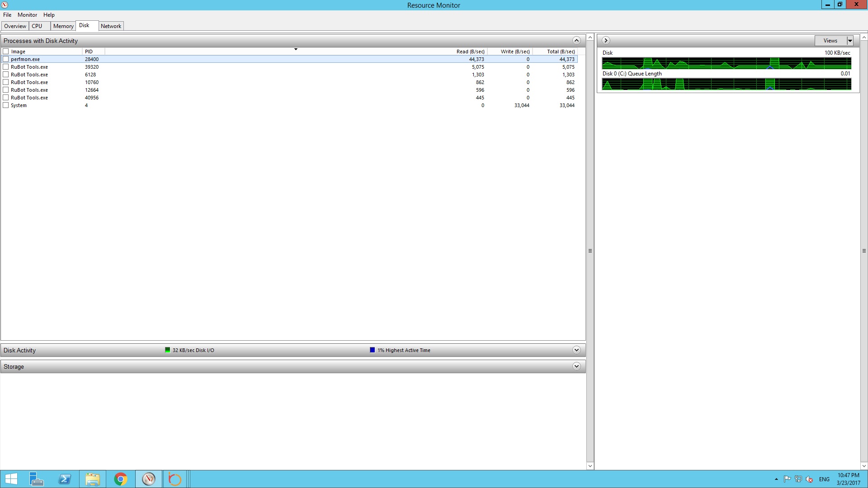The image size is (868, 488).
Task: Click the left pane scroll-down arrow
Action: 590,466
